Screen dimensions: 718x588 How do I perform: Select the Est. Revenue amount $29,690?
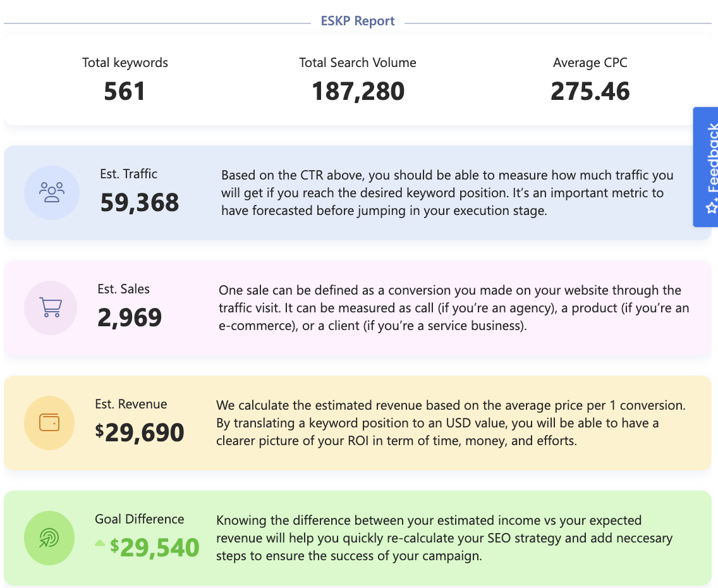click(x=140, y=432)
